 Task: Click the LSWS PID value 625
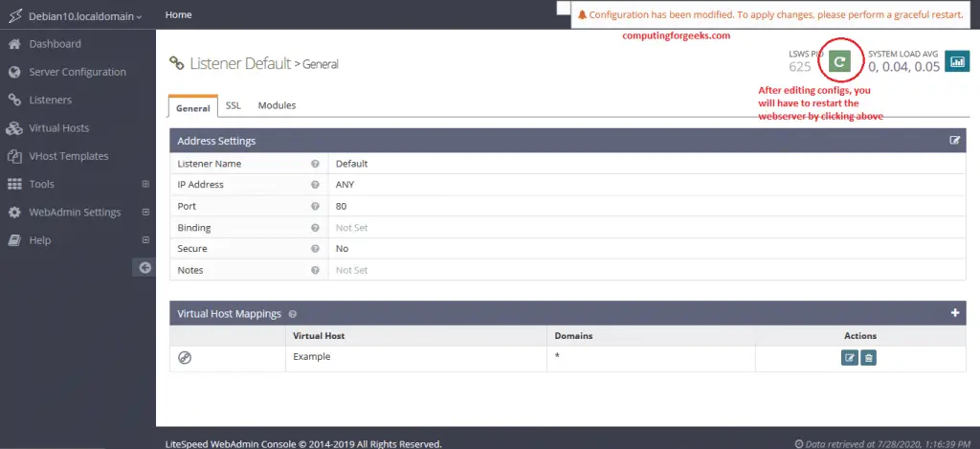[x=800, y=66]
